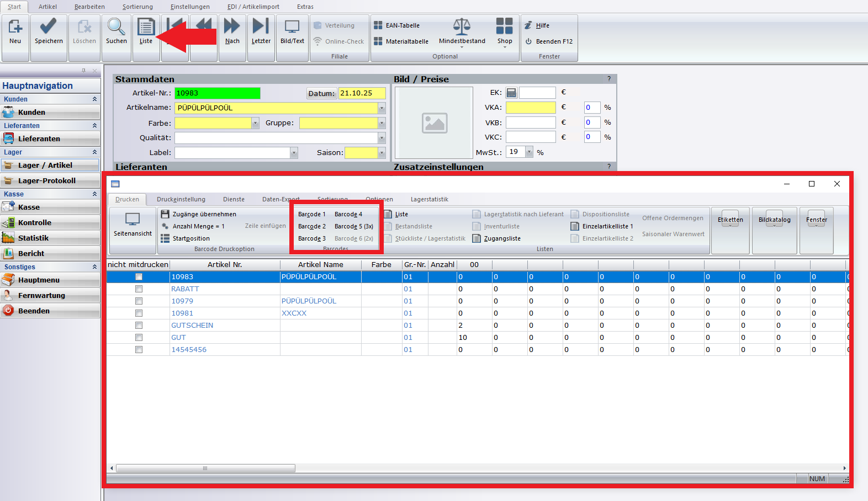Image resolution: width=868 pixels, height=501 pixels.
Task: Click the Neu new article icon
Action: (15, 27)
